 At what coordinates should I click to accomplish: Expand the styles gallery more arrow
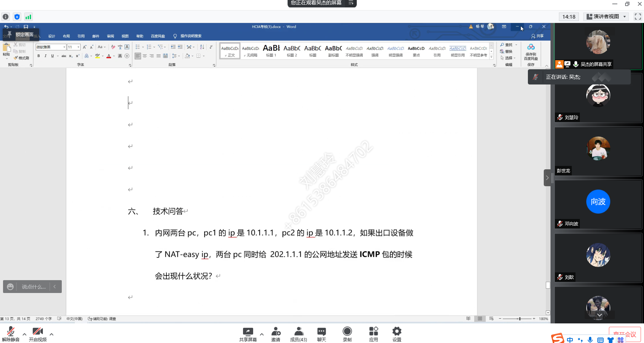click(491, 57)
